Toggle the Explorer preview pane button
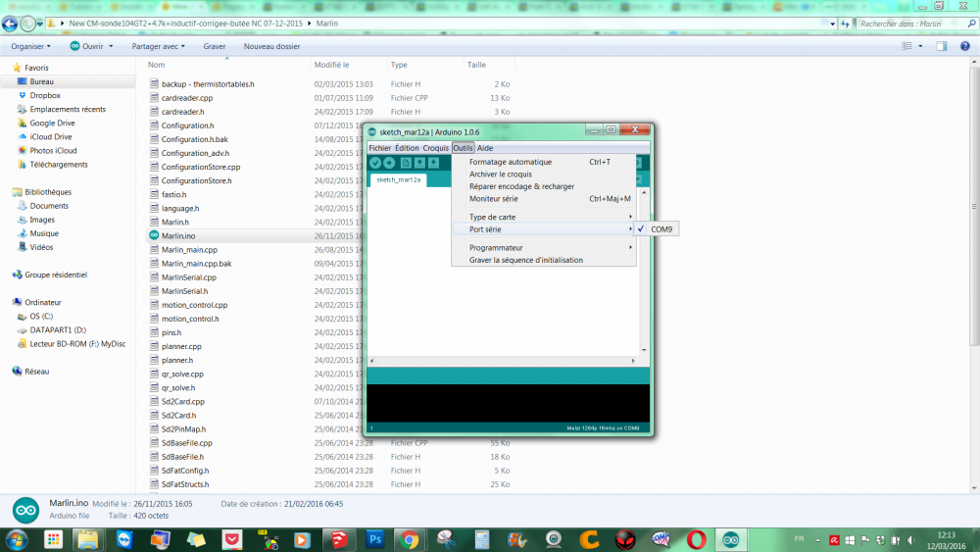 pyautogui.click(x=940, y=46)
